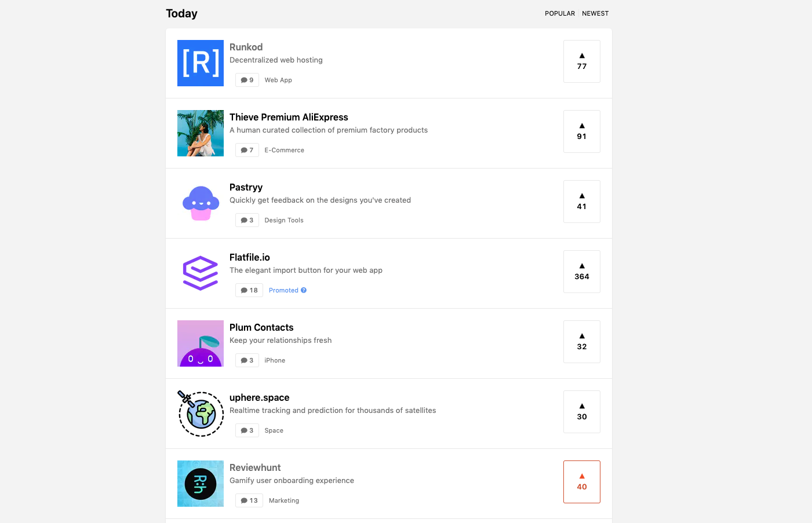812x523 pixels.
Task: Open the Reviewhunt product title
Action: point(255,467)
